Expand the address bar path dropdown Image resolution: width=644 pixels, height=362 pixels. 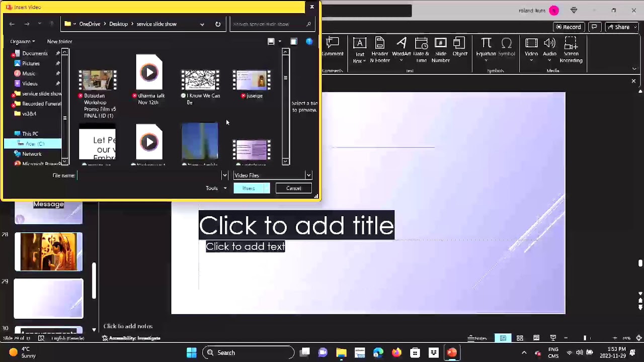click(202, 24)
